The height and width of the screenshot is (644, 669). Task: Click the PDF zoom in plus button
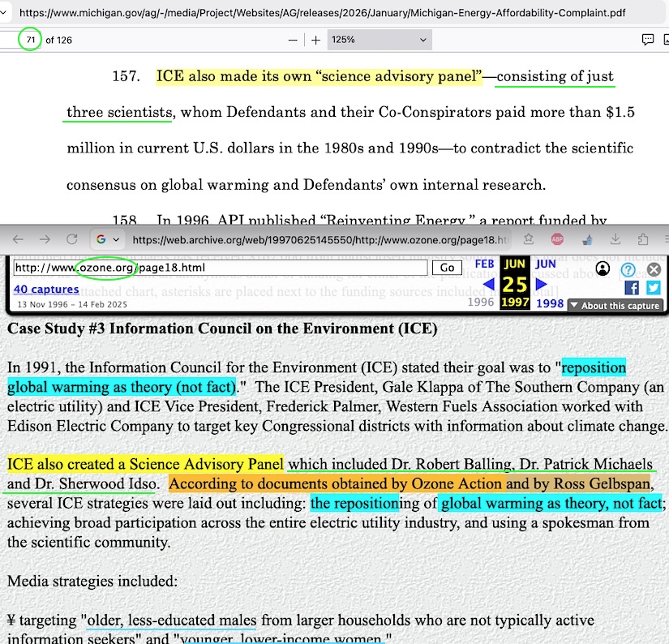[x=315, y=40]
